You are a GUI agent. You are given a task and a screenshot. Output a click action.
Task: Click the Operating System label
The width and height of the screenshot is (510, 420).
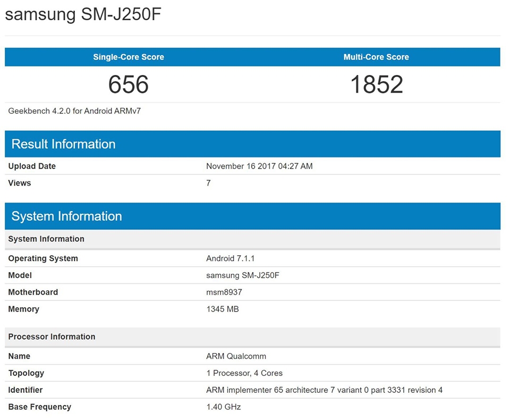pos(43,258)
